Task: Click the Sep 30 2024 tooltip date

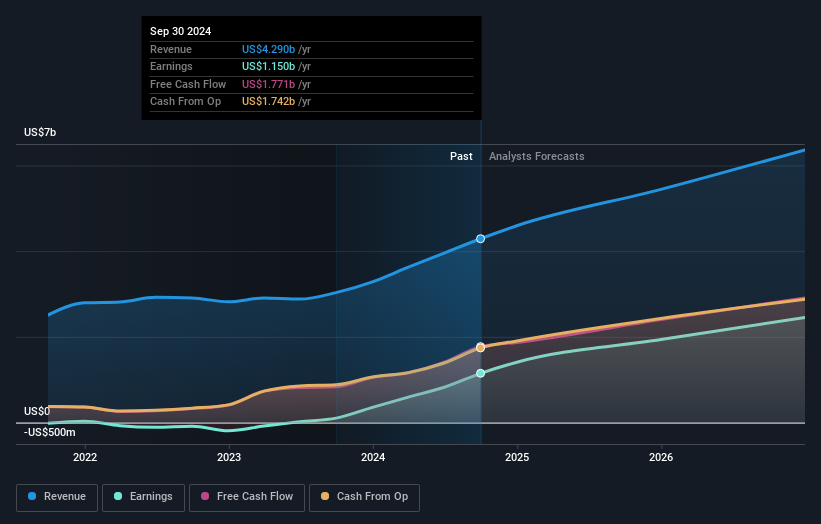Action: pyautogui.click(x=181, y=31)
